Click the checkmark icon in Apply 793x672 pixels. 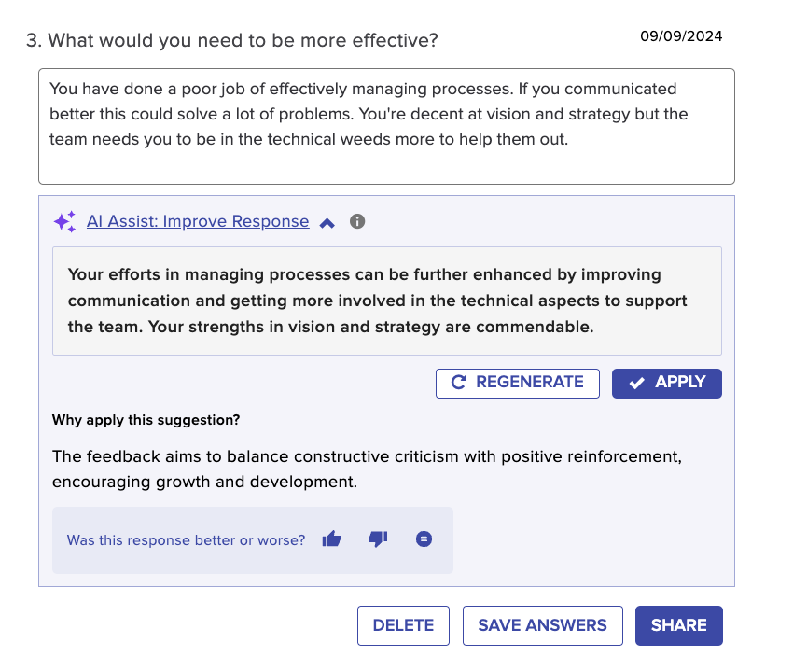click(x=636, y=383)
